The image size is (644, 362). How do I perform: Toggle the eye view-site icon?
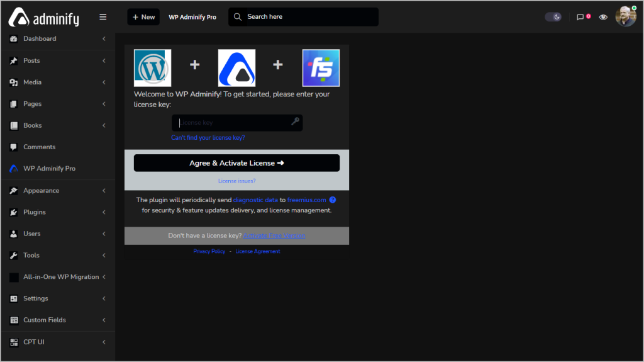tap(603, 17)
